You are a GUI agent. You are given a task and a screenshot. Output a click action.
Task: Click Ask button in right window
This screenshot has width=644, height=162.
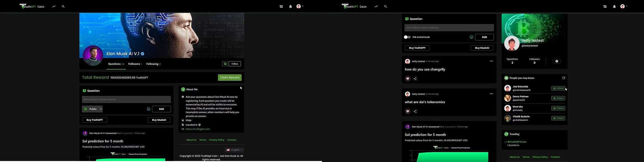click(484, 37)
